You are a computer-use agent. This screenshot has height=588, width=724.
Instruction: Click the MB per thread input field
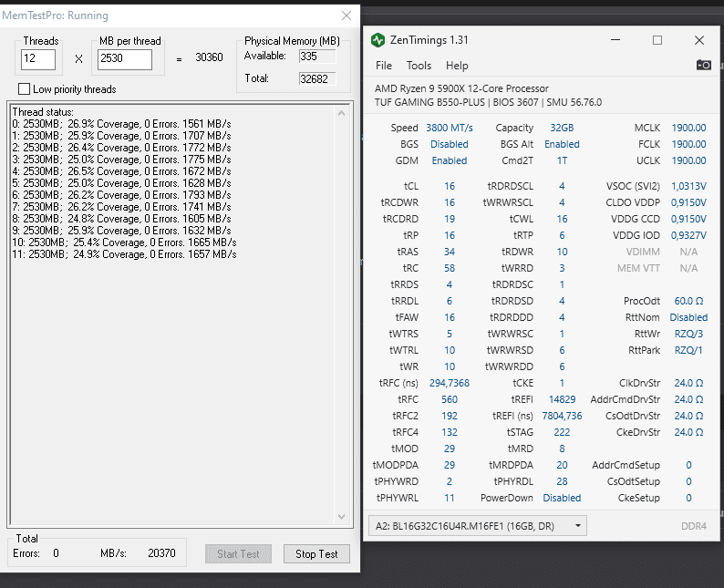pyautogui.click(x=125, y=59)
